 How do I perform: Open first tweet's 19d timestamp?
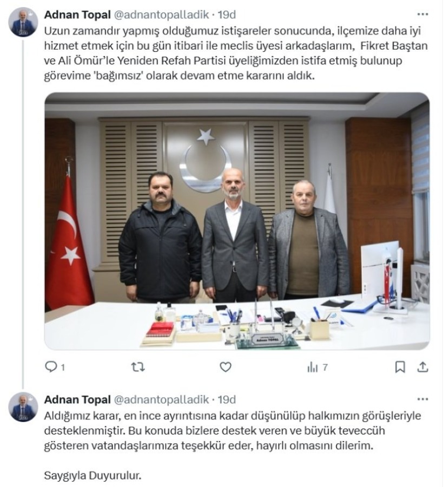point(227,15)
